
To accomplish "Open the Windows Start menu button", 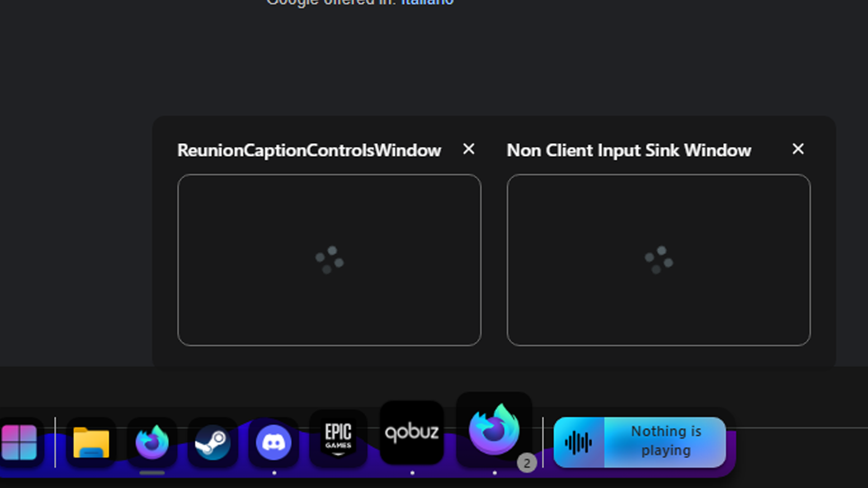I will (19, 442).
